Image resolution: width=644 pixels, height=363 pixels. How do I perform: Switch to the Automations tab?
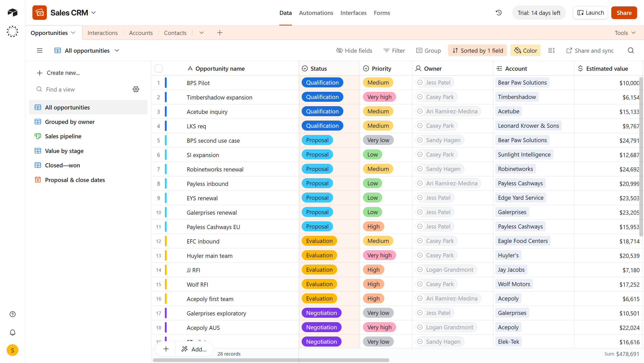tap(316, 13)
